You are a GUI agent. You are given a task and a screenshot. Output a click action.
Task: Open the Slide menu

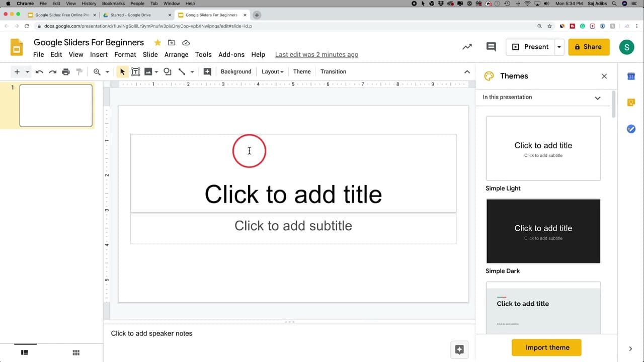[150, 54]
